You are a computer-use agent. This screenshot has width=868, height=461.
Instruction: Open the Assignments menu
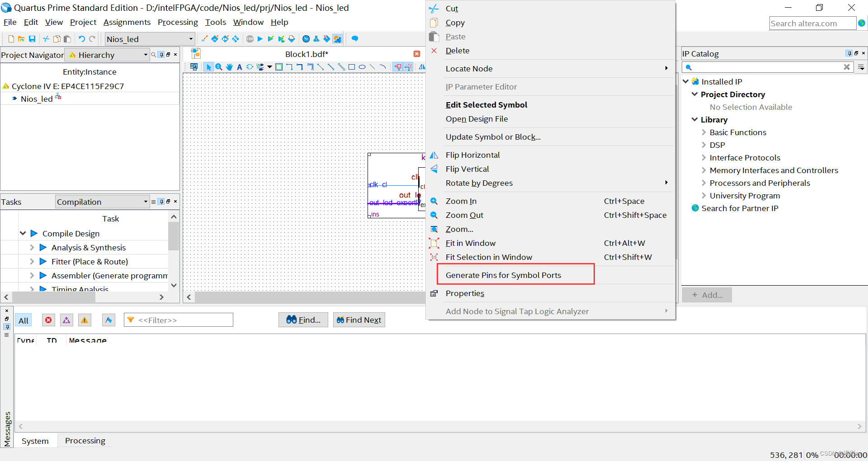127,22
